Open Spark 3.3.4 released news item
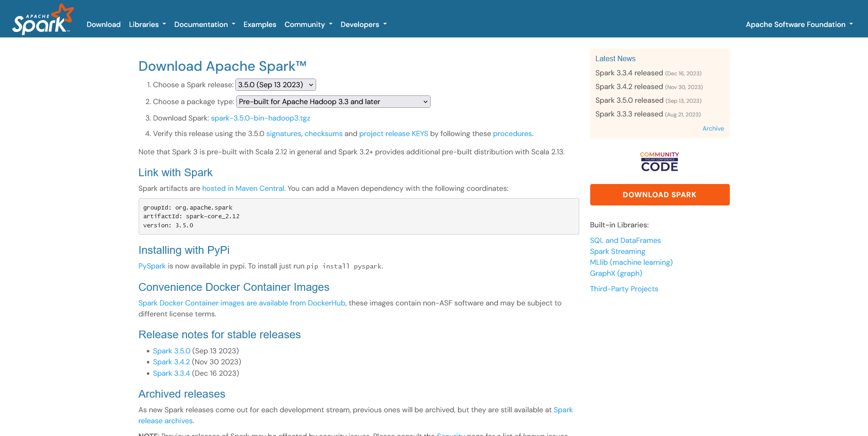This screenshot has height=436, width=868. (629, 73)
